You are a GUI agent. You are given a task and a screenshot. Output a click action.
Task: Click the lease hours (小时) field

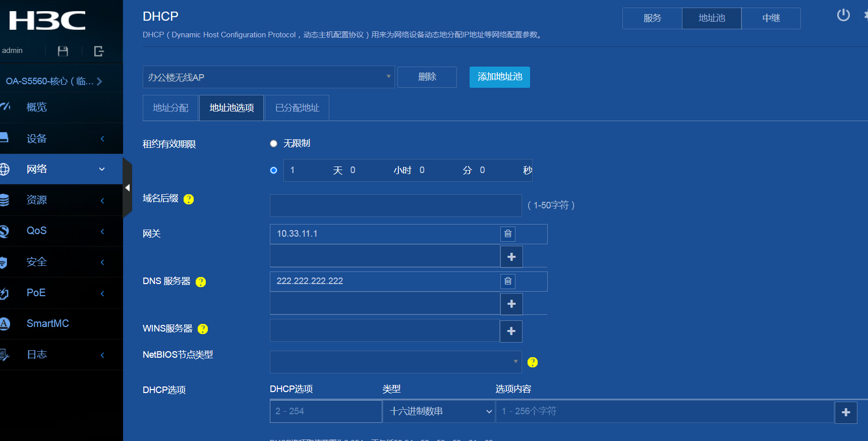click(369, 171)
